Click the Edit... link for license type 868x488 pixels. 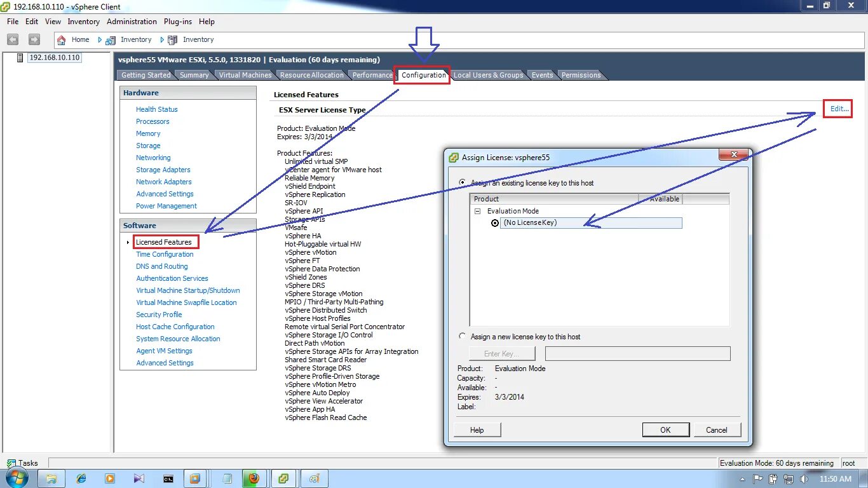[x=839, y=109]
